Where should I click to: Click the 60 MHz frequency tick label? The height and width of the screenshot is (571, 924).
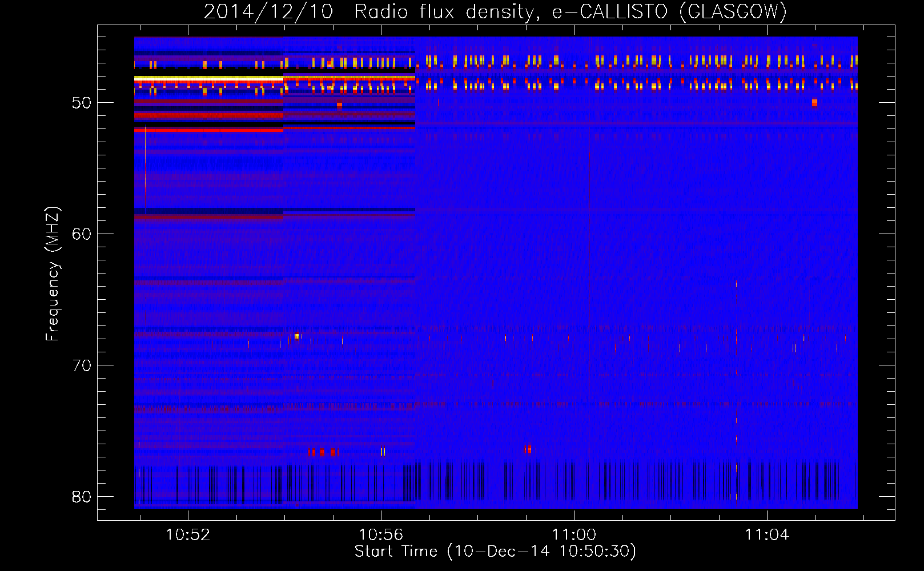[x=82, y=234]
